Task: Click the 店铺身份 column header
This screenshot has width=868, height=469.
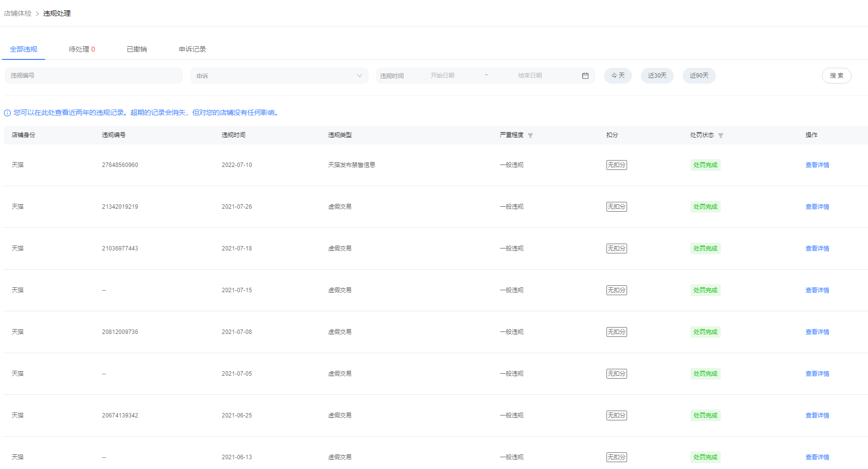Action: click(24, 135)
